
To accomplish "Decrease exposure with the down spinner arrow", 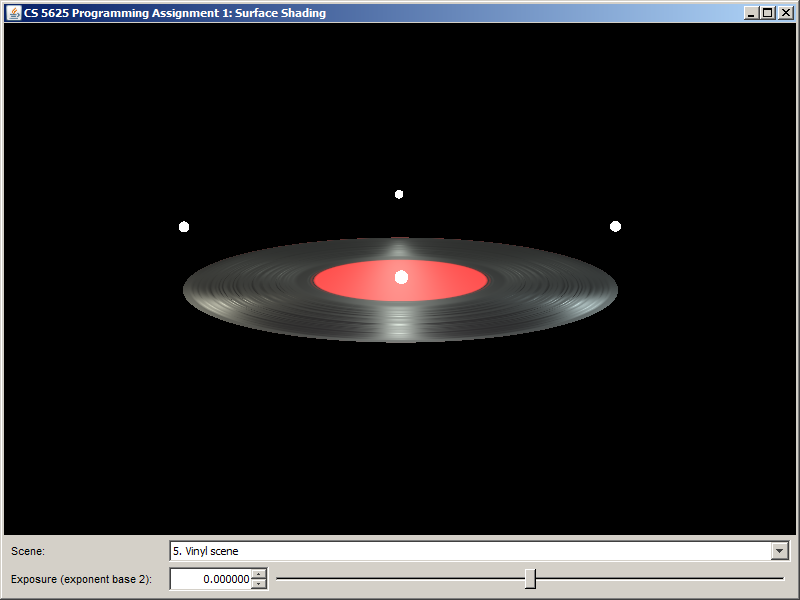I will pyautogui.click(x=259, y=584).
